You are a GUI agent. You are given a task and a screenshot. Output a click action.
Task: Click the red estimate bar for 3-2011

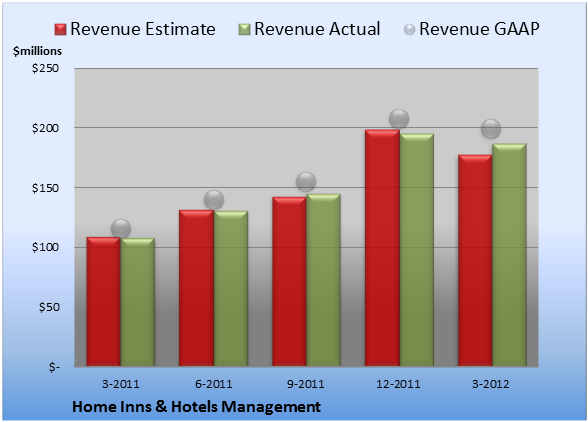pos(103,302)
